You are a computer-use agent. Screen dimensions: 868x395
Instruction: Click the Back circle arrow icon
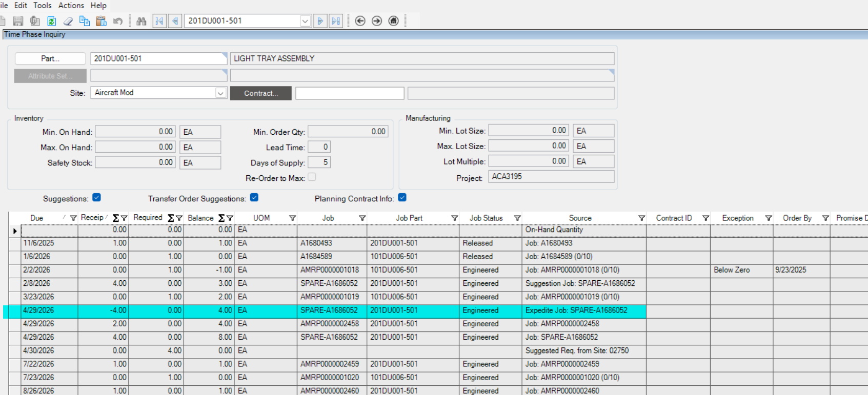point(360,21)
